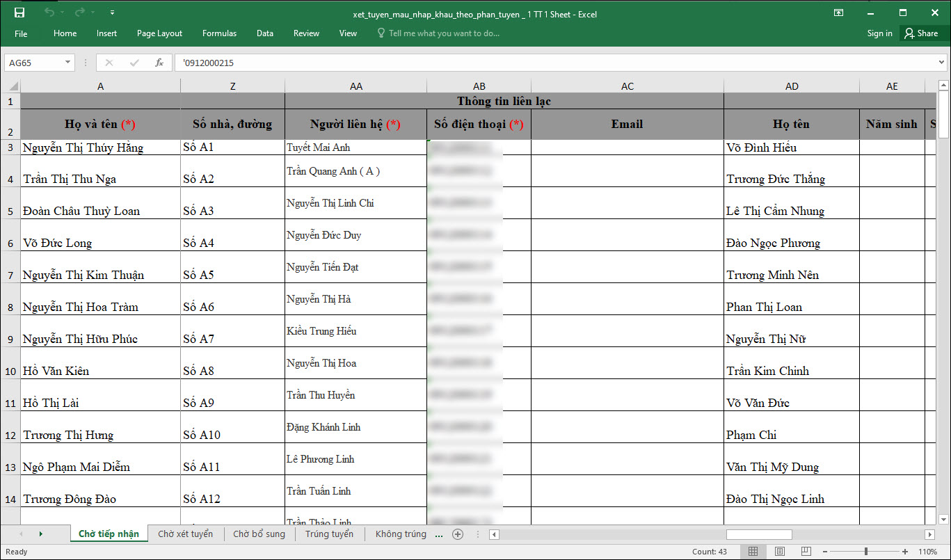The image size is (951, 560).
Task: Open the 'Không trúng' sheet tab
Action: [x=401, y=534]
